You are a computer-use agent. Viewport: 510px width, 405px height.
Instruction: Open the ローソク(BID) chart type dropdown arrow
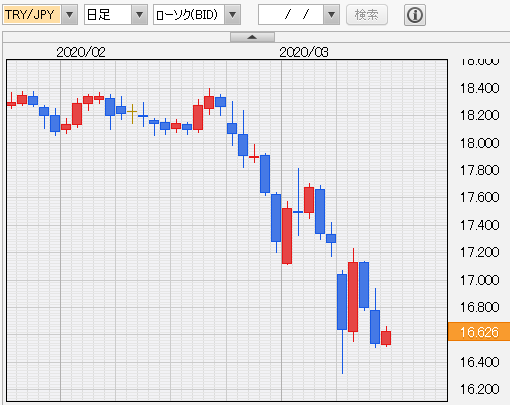point(232,15)
